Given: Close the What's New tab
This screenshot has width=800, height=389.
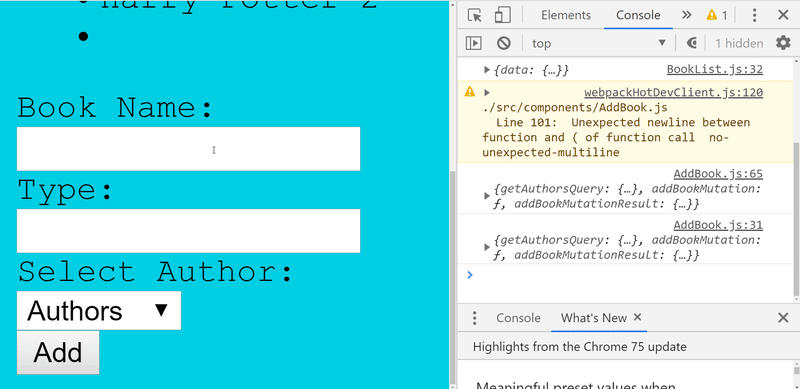Looking at the screenshot, I should [x=637, y=318].
